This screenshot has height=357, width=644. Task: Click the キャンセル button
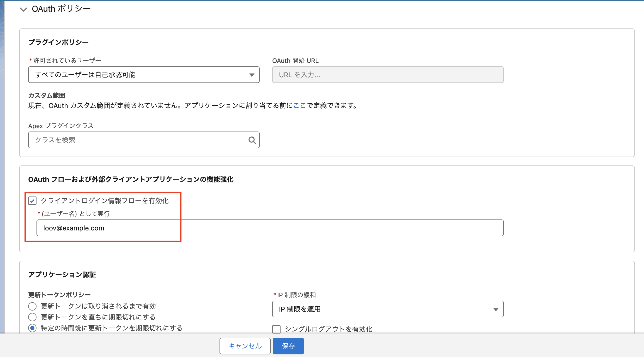(x=245, y=346)
